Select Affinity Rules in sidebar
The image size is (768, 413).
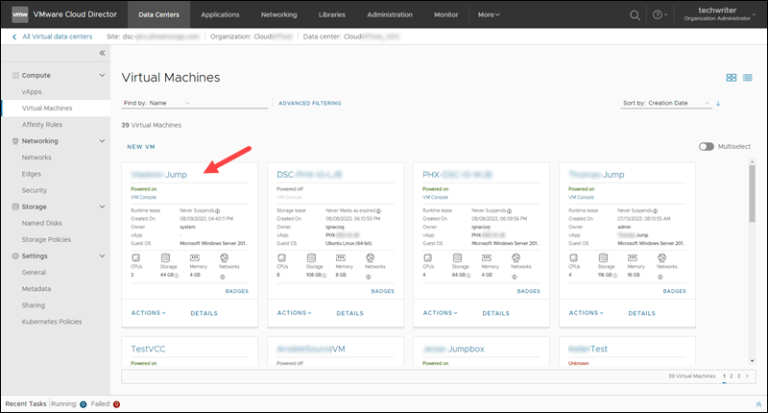point(42,124)
